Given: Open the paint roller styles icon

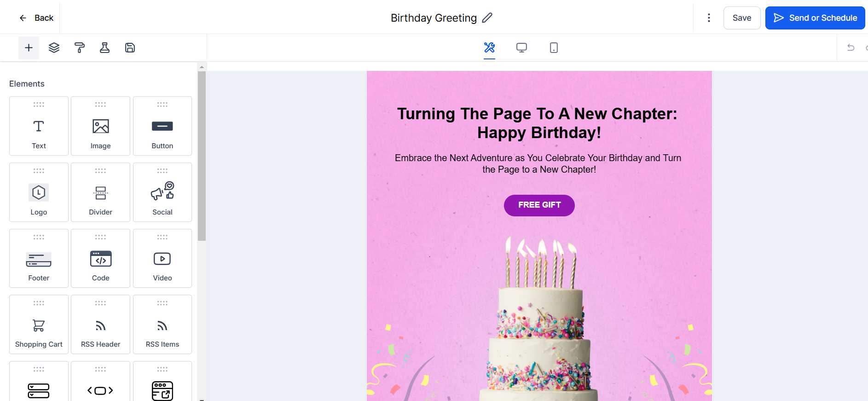Looking at the screenshot, I should click(x=79, y=48).
